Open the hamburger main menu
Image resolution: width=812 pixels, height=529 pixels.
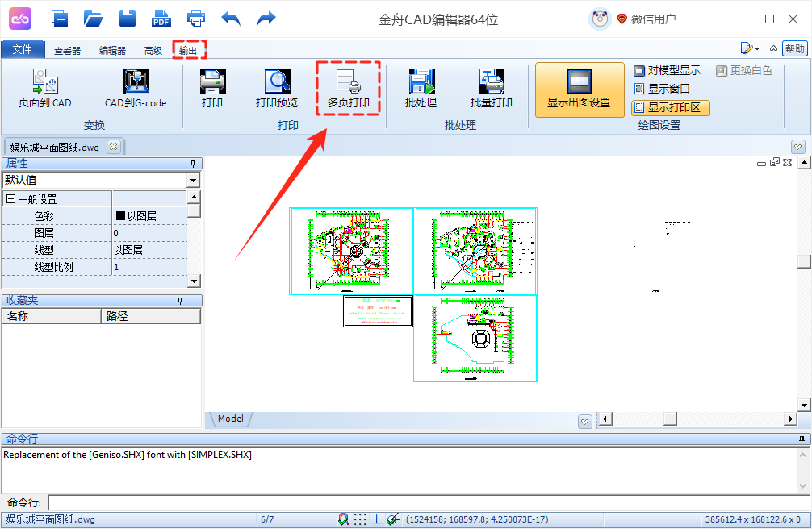[x=723, y=19]
